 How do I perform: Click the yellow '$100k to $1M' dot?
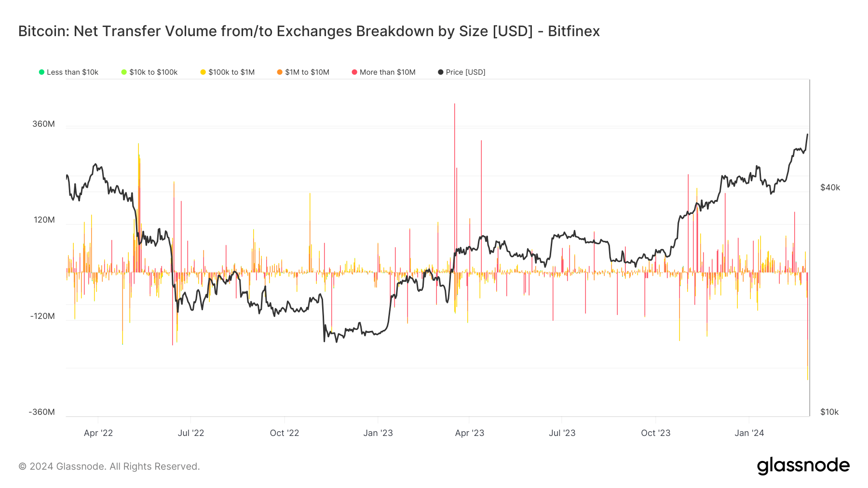(x=203, y=72)
